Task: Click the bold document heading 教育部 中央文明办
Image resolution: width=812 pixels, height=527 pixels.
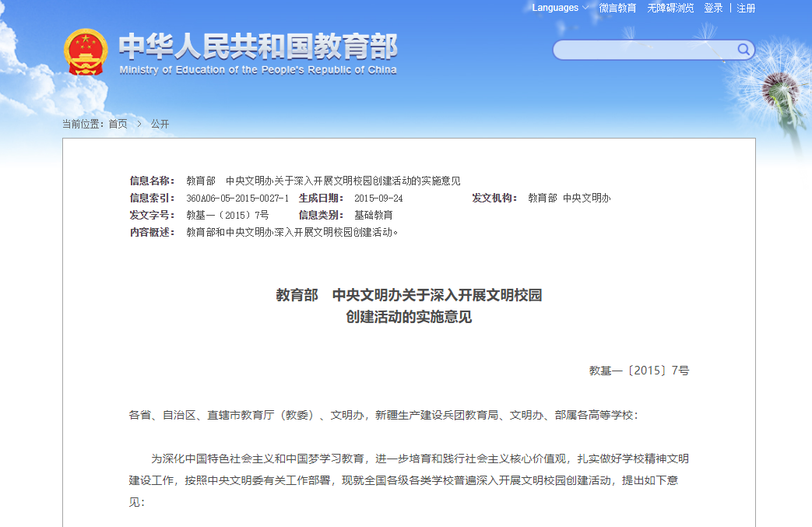Action: [x=409, y=296]
